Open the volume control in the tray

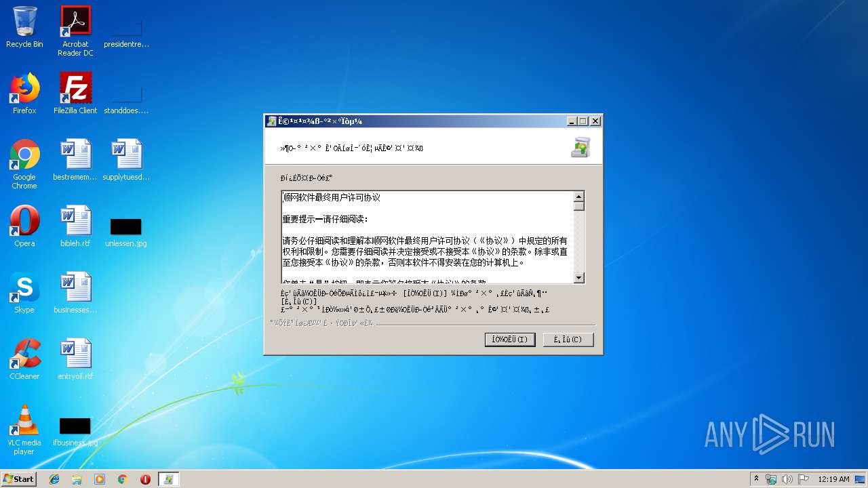pyautogui.click(x=787, y=479)
